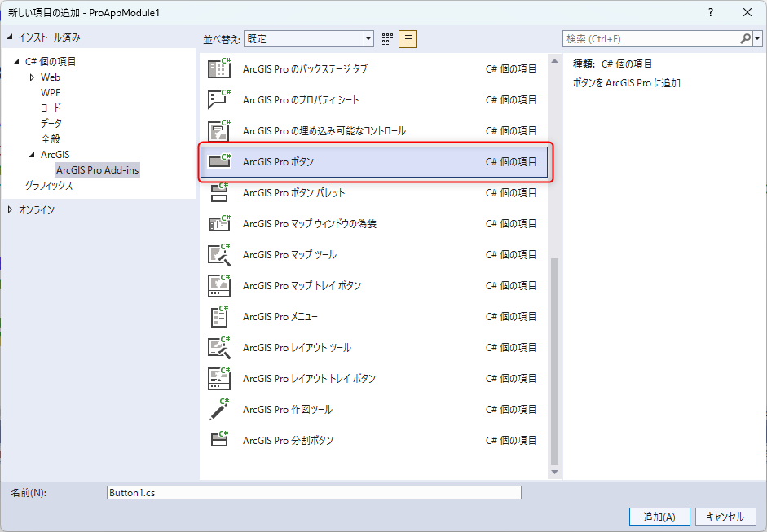767x532 pixels.
Task: Open the help question mark button
Action: pyautogui.click(x=711, y=13)
